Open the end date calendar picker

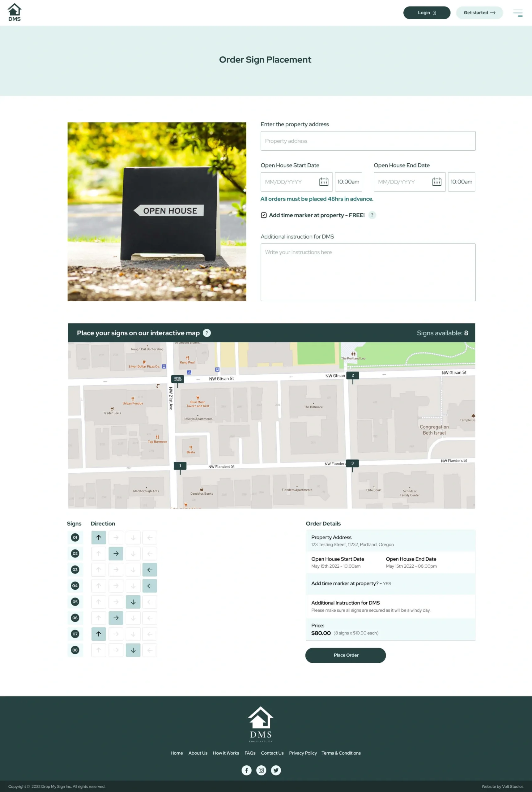coord(437,182)
